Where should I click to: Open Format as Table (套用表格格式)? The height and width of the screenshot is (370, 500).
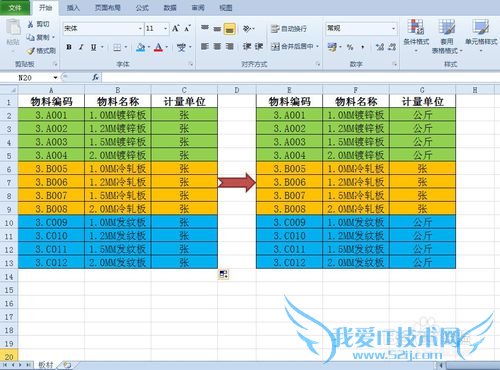point(447,36)
